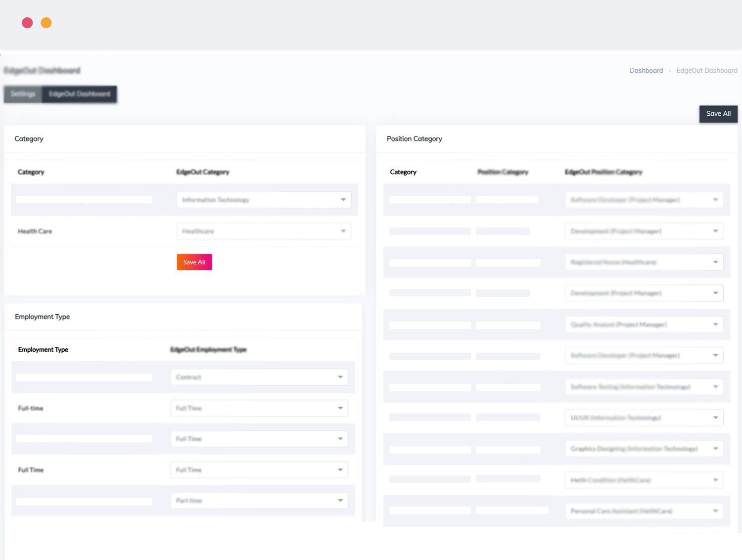Click the orange window dot
Screen dimensions: 742x560
[x=46, y=23]
